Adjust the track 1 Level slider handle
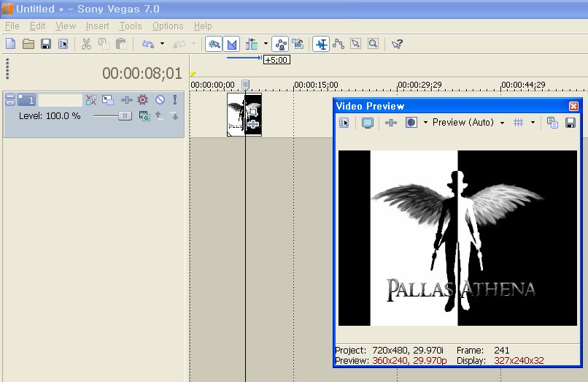This screenshot has width=588, height=382. 125,116
